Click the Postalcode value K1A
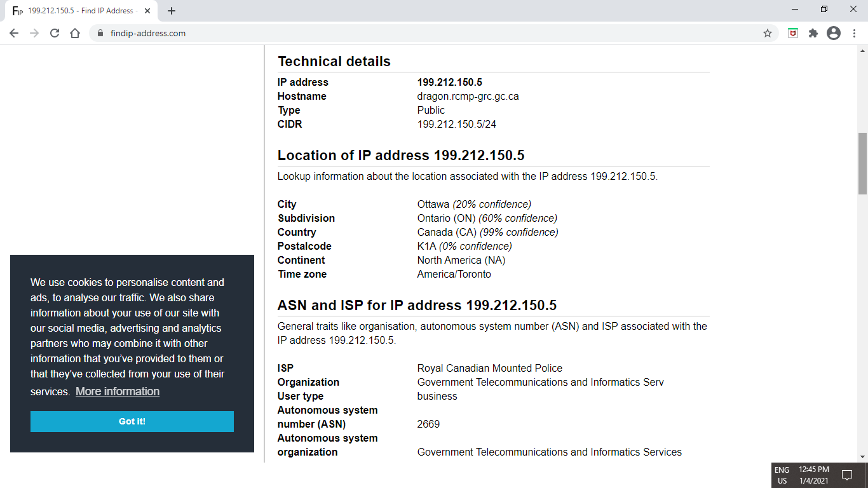The height and width of the screenshot is (488, 868). [x=427, y=247]
